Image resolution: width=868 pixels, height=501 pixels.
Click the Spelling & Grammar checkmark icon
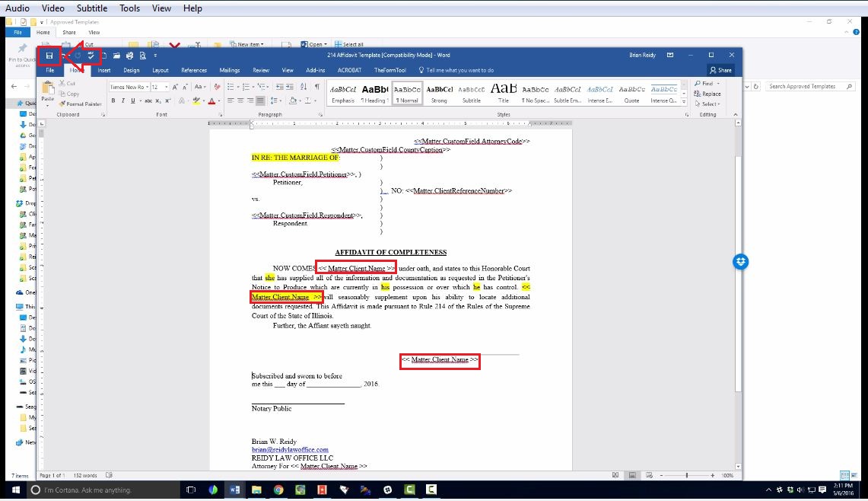91,56
